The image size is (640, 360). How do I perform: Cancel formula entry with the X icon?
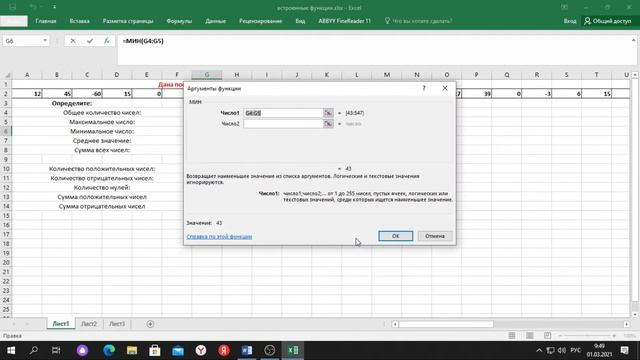73,41
